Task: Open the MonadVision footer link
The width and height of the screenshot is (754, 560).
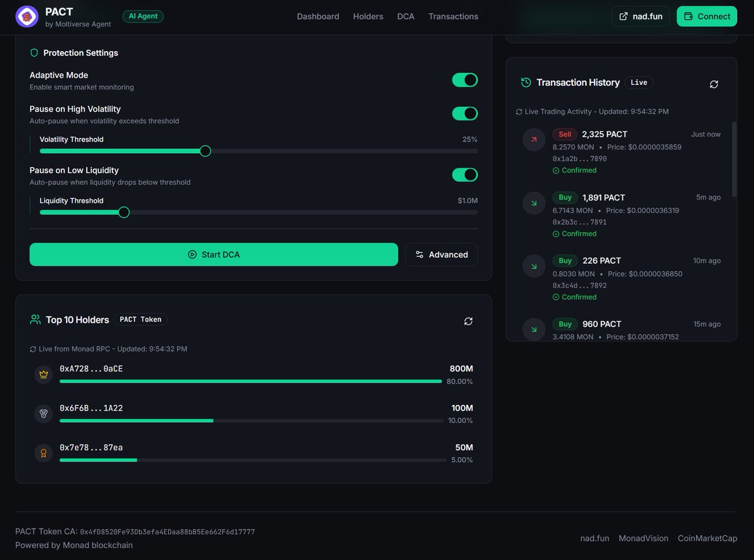Action: click(x=643, y=539)
